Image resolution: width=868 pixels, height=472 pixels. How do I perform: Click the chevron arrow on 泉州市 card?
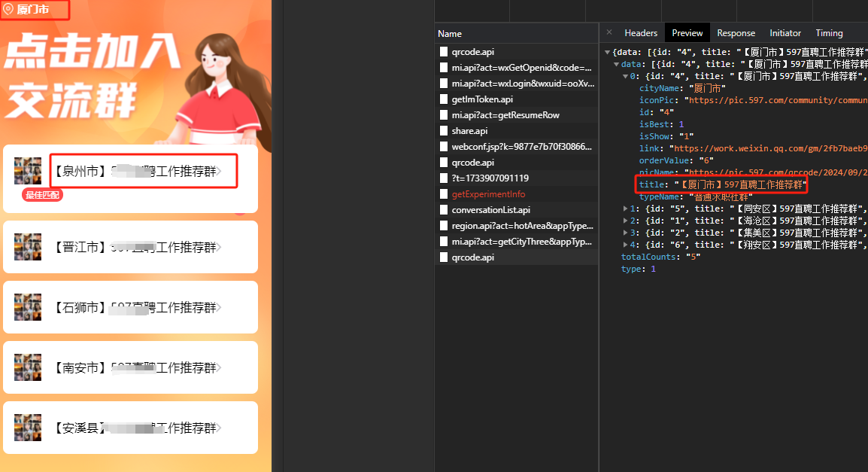click(219, 171)
